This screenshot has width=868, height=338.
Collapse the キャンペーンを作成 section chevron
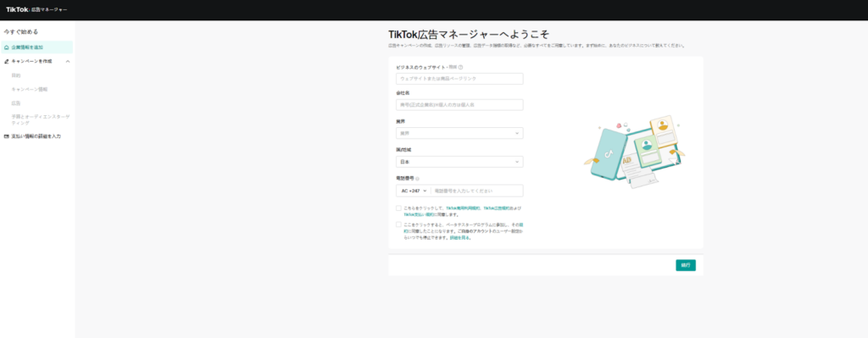pyautogui.click(x=68, y=61)
